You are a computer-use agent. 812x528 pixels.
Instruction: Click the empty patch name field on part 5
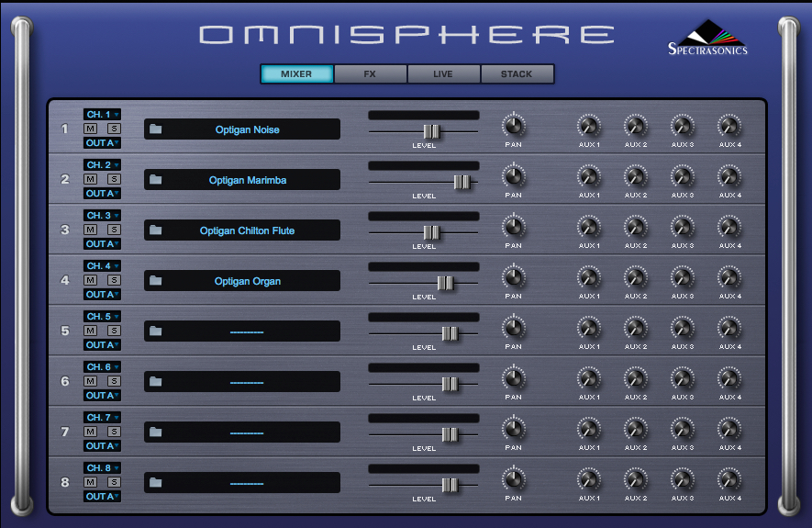pos(242,331)
